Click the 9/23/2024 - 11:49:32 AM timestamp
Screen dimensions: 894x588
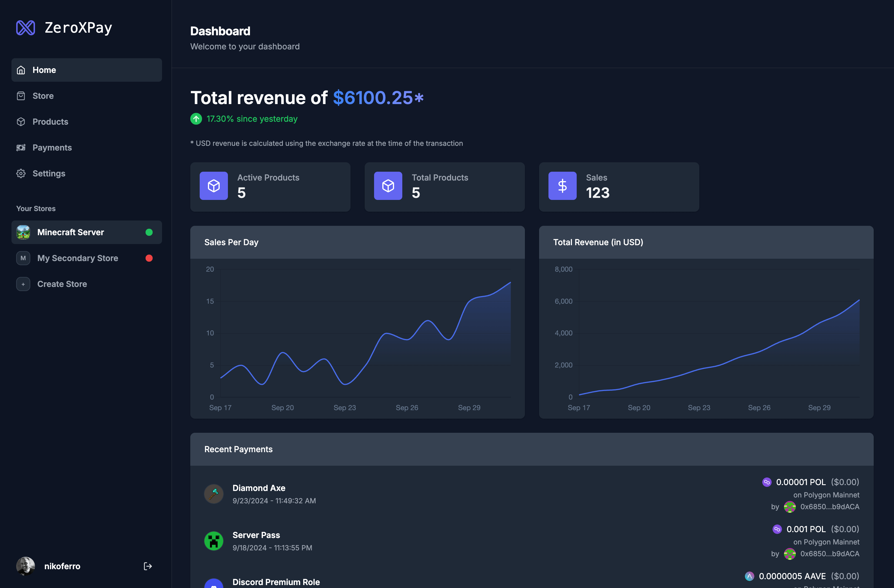click(x=274, y=500)
